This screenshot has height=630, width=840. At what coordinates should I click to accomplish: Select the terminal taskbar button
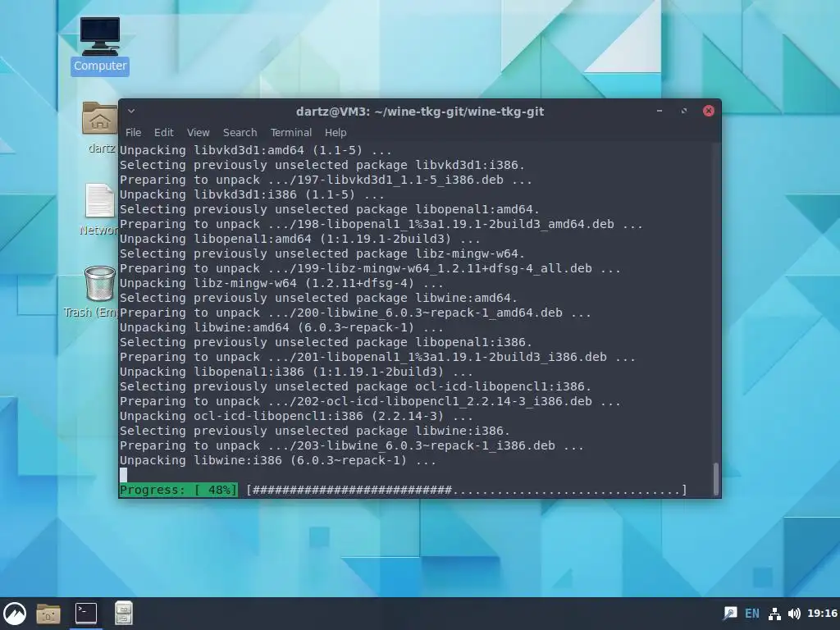pos(85,614)
